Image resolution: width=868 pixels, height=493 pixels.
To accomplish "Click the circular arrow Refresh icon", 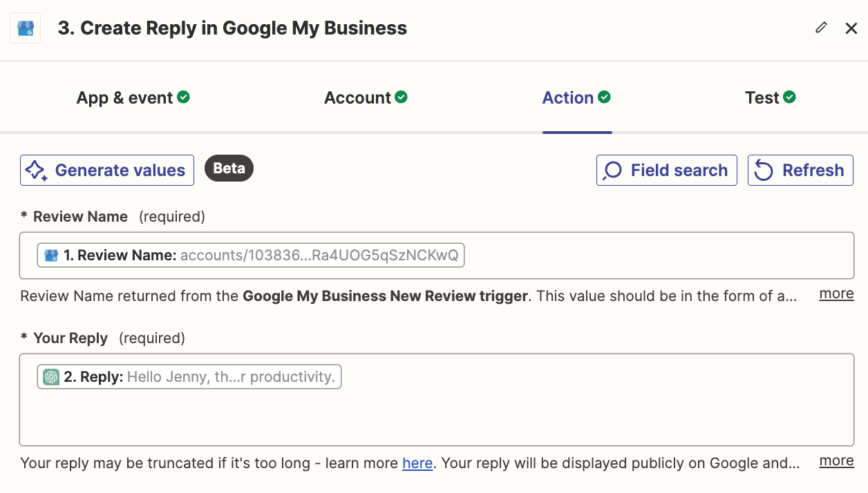I will pos(764,171).
